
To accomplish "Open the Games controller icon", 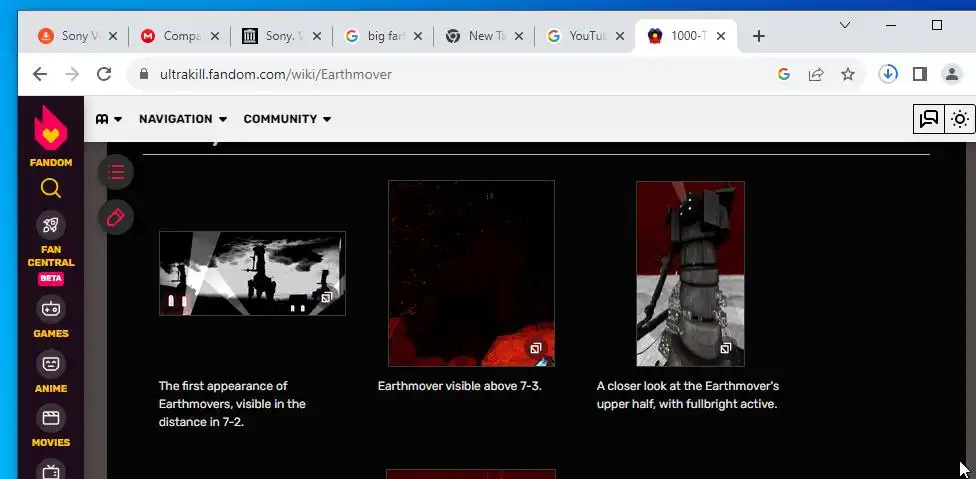I will 50,309.
